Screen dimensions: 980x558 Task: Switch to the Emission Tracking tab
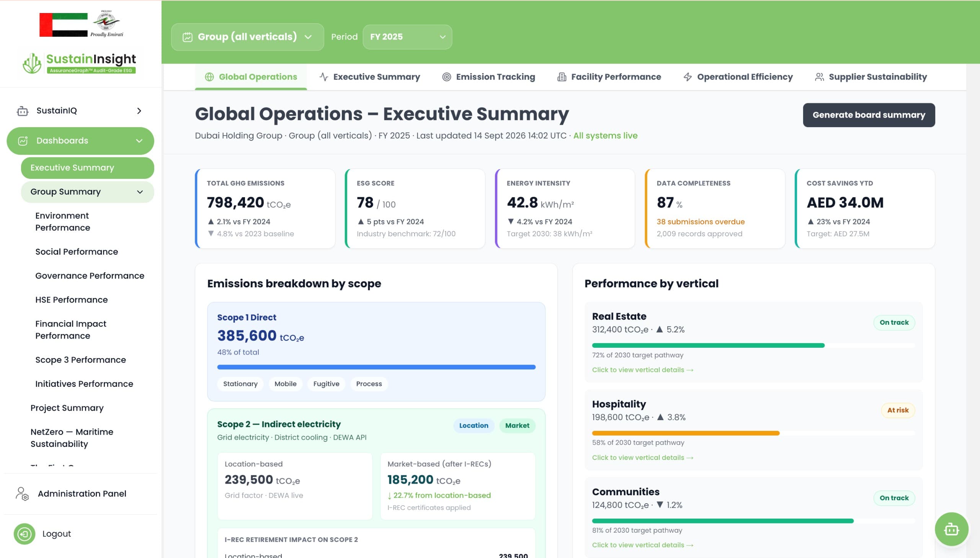[x=488, y=77]
